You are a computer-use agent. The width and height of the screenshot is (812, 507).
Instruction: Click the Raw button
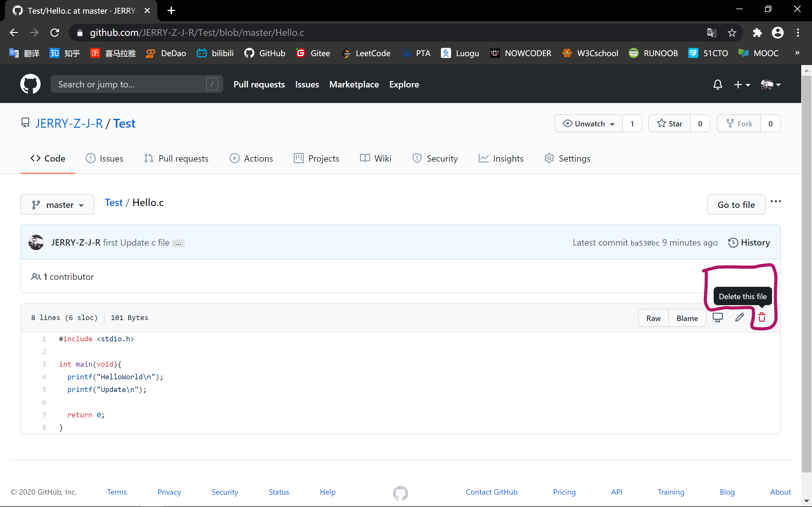(x=653, y=318)
